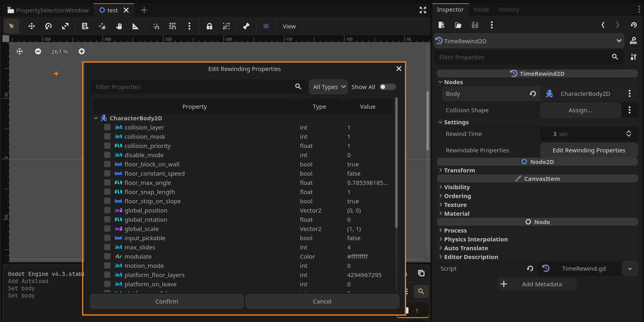Reset the Script property with revert icon
This screenshot has height=322, width=644.
point(530,269)
